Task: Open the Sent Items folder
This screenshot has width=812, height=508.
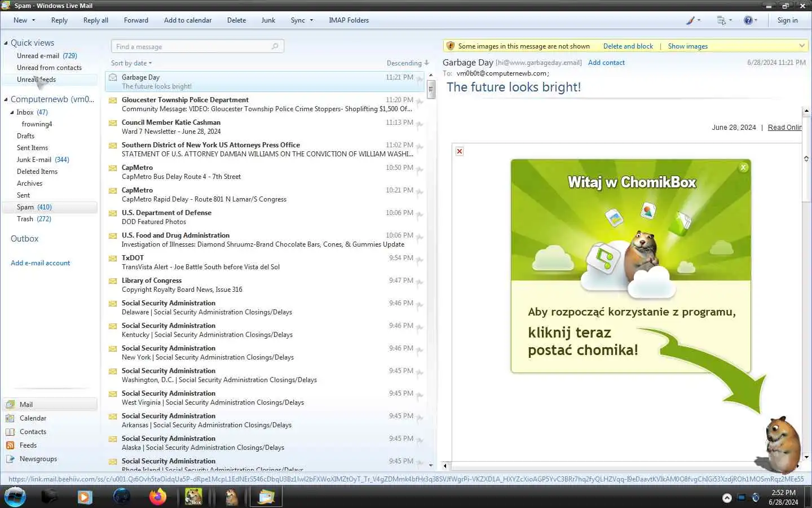Action: pos(32,148)
